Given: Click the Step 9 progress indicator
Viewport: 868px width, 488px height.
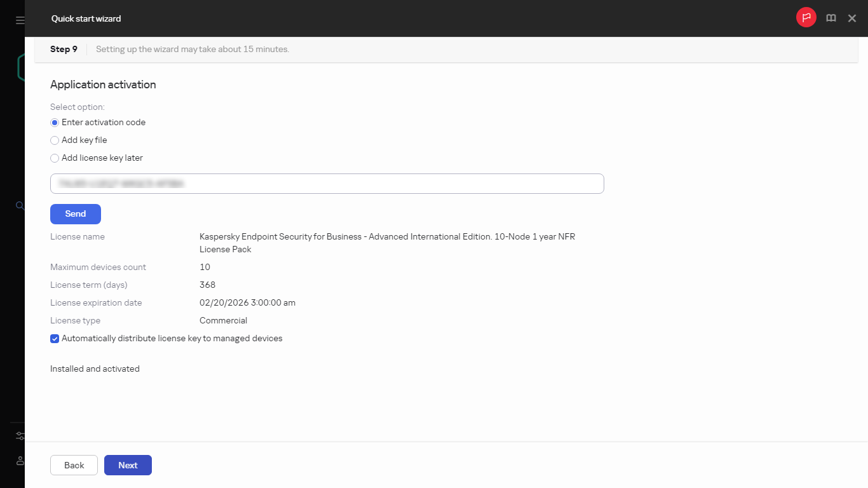Looking at the screenshot, I should pos(64,49).
